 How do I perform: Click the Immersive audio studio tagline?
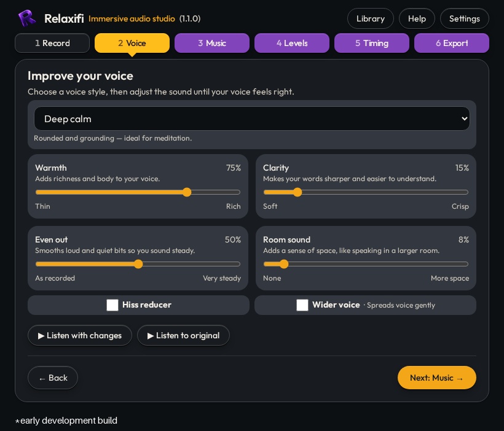132,18
